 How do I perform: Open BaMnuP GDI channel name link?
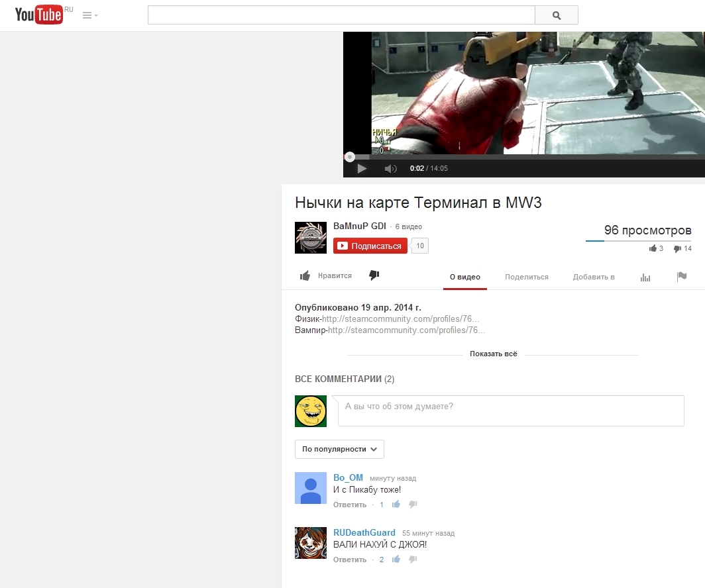point(360,226)
